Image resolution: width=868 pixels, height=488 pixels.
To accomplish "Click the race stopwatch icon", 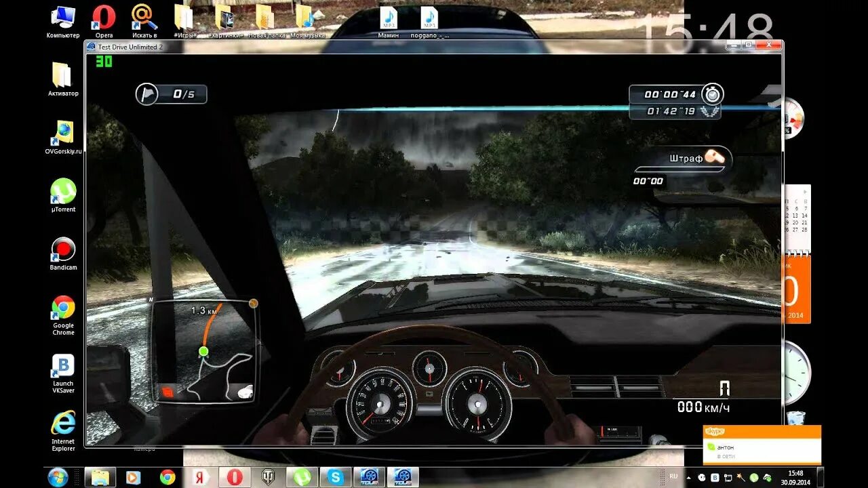I will (x=712, y=94).
